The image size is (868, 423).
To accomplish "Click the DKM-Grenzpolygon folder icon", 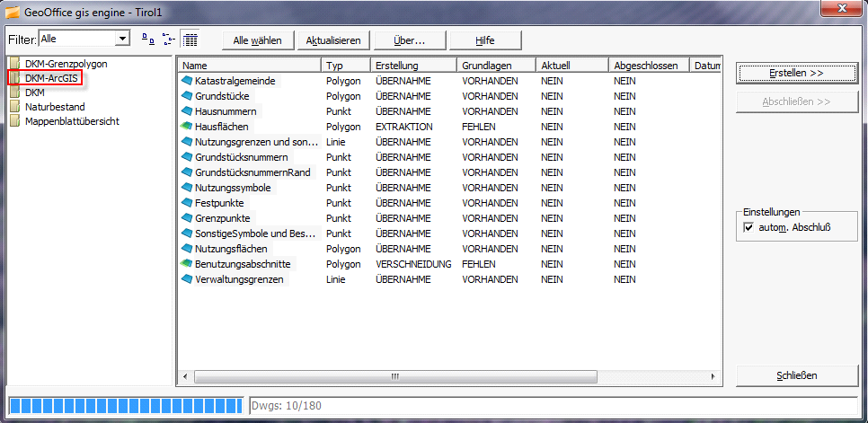I will coord(16,64).
